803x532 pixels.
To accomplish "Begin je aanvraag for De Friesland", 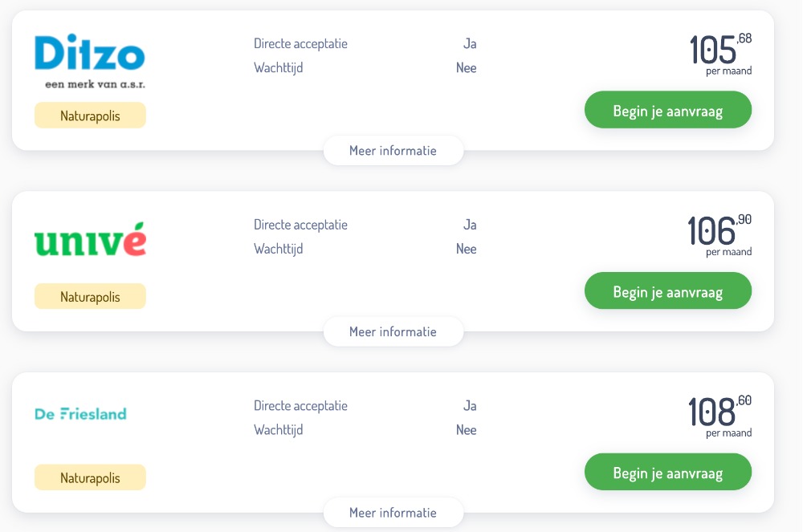I will (668, 472).
